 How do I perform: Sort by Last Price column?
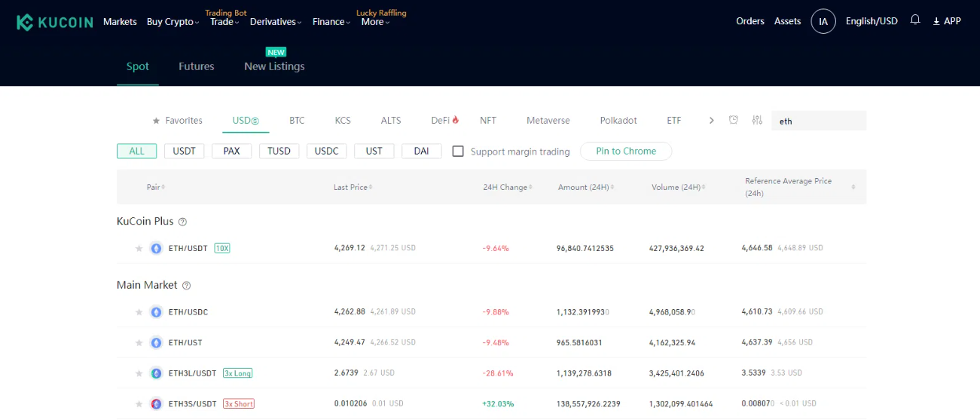(x=353, y=187)
